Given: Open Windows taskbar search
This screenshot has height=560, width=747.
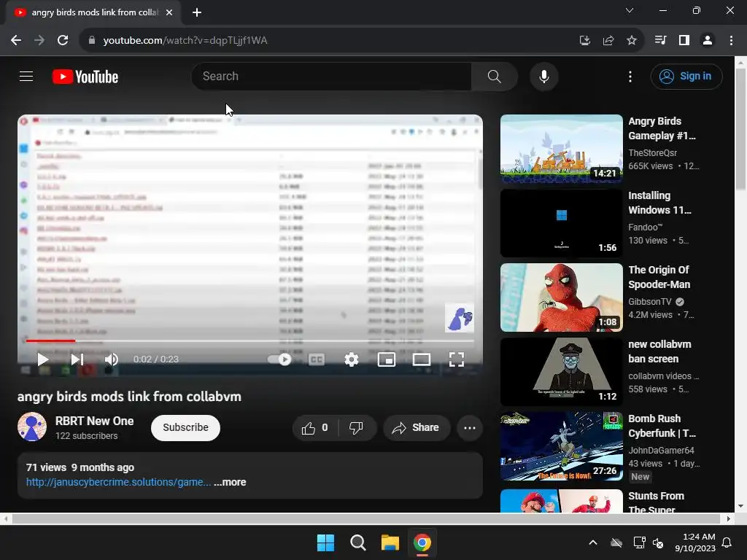Looking at the screenshot, I should [x=357, y=542].
